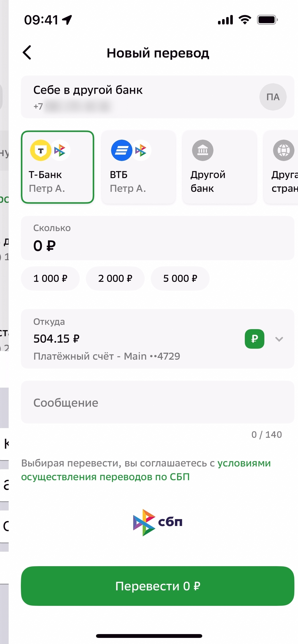298x644 pixels.
Task: Tap the back arrow icon
Action: (27, 53)
